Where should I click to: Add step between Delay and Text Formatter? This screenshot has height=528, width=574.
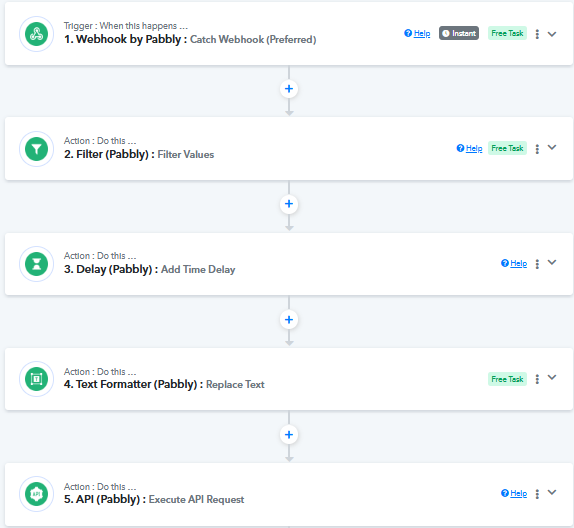[289, 320]
